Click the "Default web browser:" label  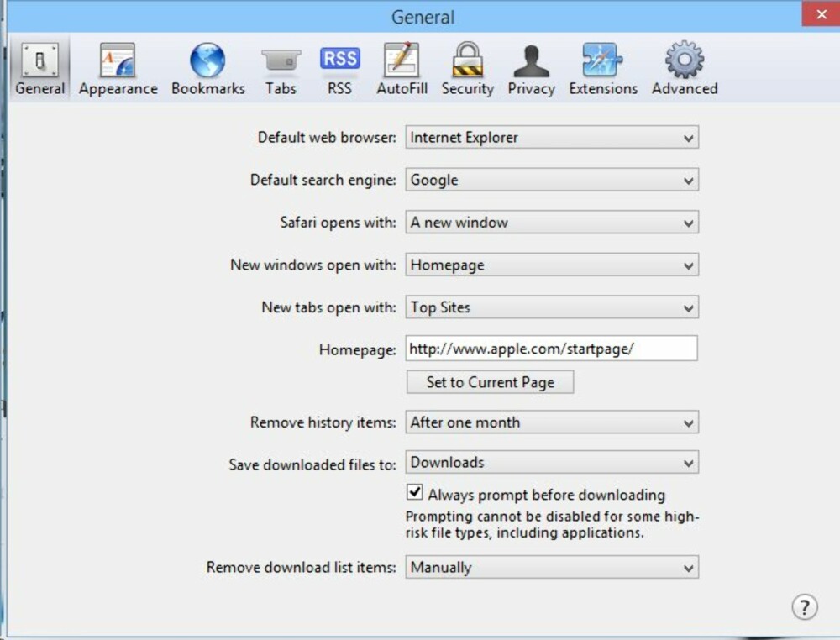pyautogui.click(x=327, y=138)
